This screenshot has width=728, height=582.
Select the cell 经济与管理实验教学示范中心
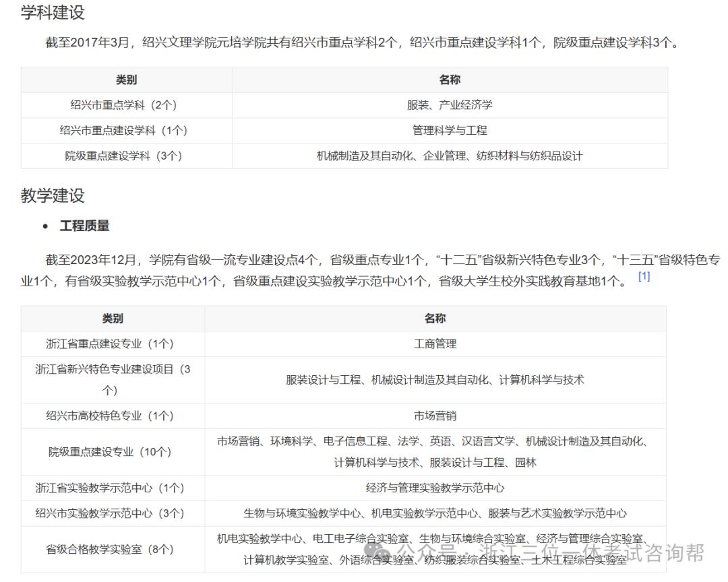coord(435,488)
